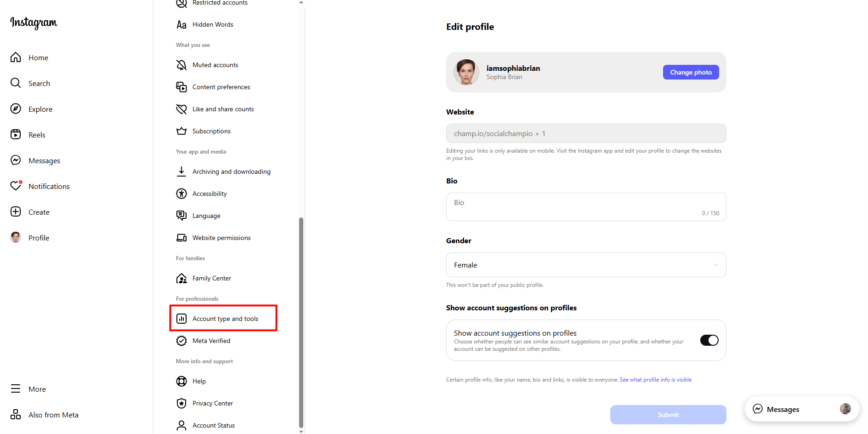Open Reels from the left sidebar icon
Screen dimensions: 868x434
point(16,135)
